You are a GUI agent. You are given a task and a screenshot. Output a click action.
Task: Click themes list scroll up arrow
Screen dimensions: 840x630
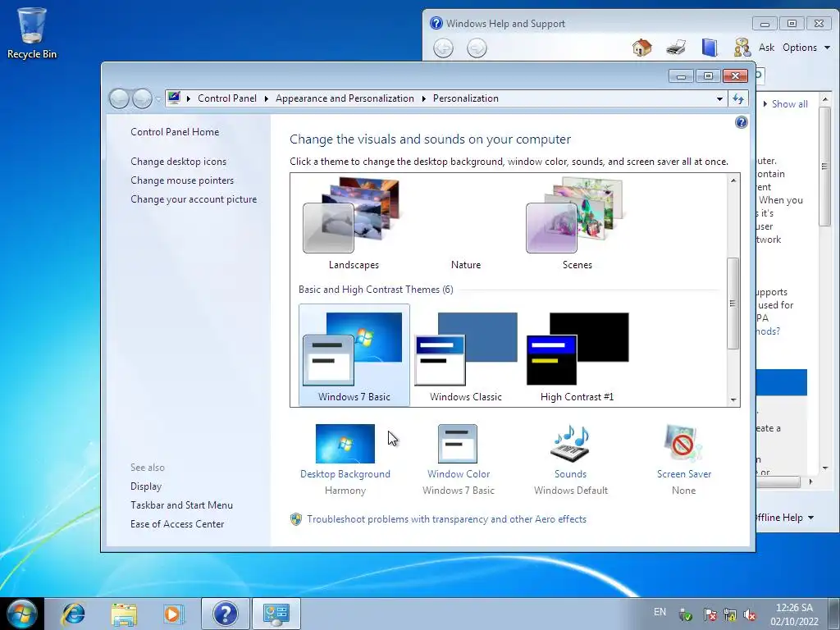(x=733, y=180)
